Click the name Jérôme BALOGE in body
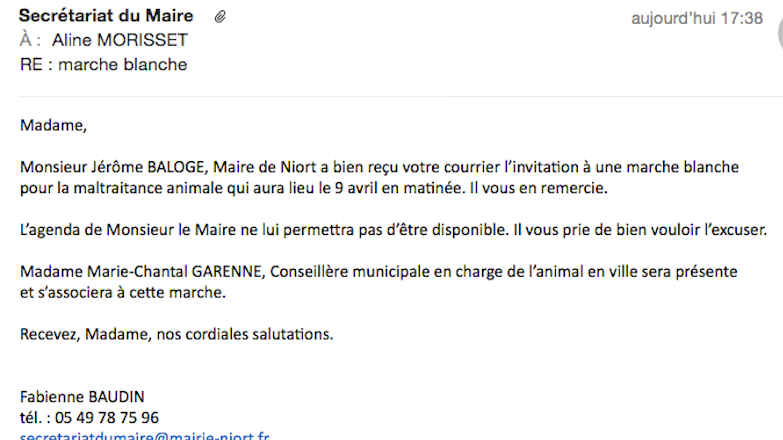The image size is (783, 440). 148,167
